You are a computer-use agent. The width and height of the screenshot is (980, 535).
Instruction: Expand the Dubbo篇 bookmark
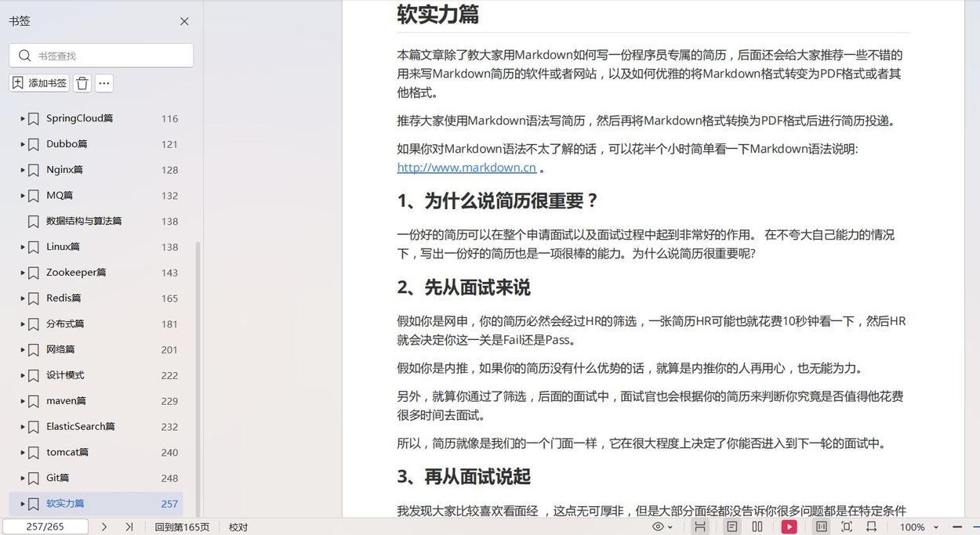pyautogui.click(x=22, y=144)
